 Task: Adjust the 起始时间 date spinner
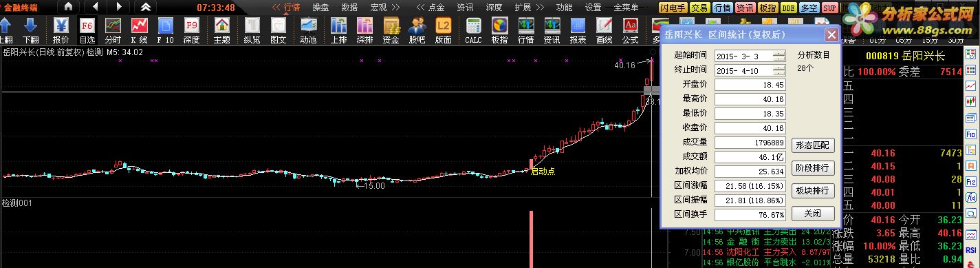point(778,56)
